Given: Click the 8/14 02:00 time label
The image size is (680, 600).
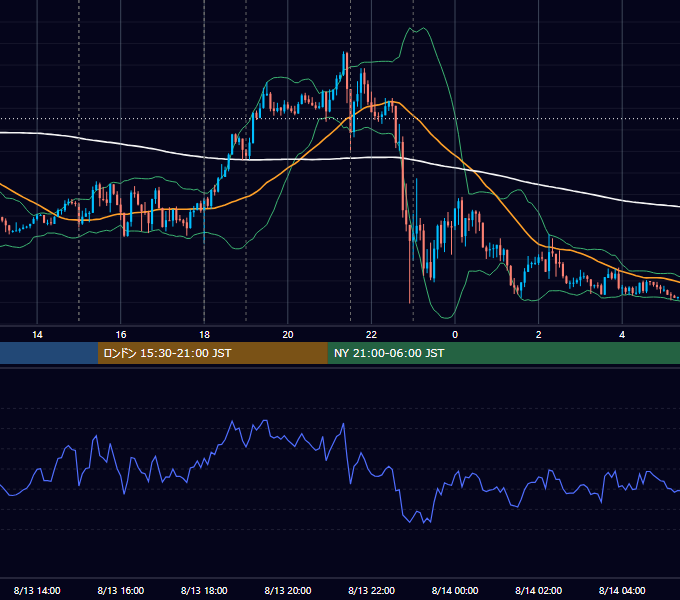Looking at the screenshot, I should pyautogui.click(x=539, y=590).
